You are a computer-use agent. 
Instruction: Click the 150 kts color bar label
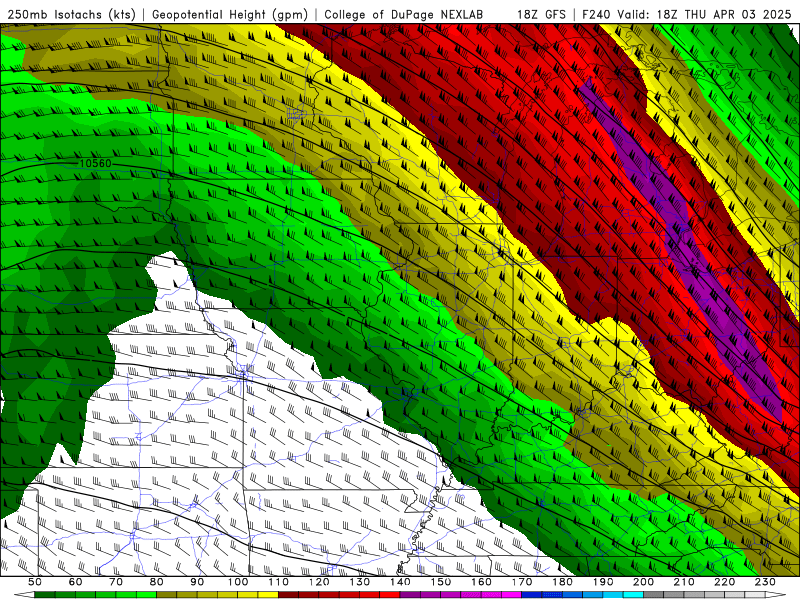pyautogui.click(x=440, y=582)
